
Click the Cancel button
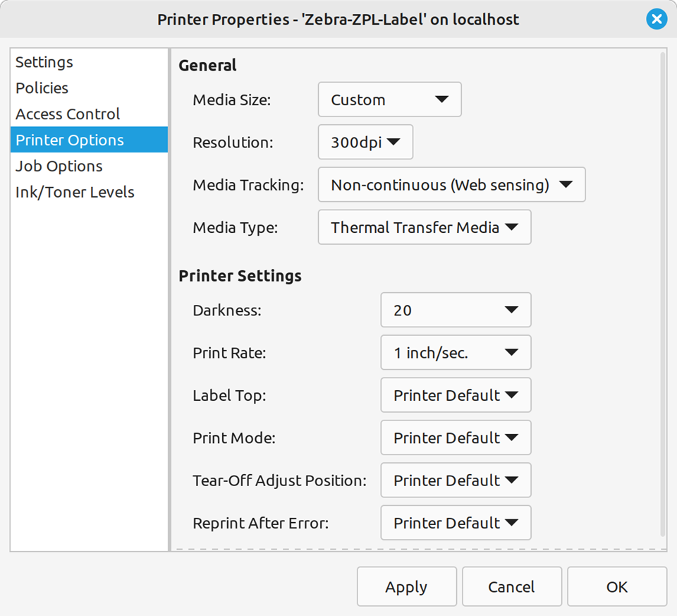[x=511, y=586]
